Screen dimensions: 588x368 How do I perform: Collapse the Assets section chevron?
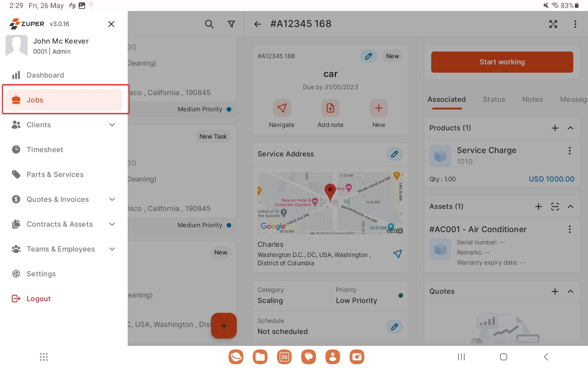point(570,206)
